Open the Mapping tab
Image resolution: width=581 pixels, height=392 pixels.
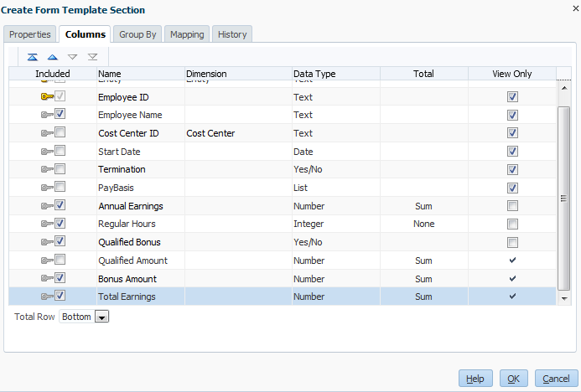(x=186, y=34)
